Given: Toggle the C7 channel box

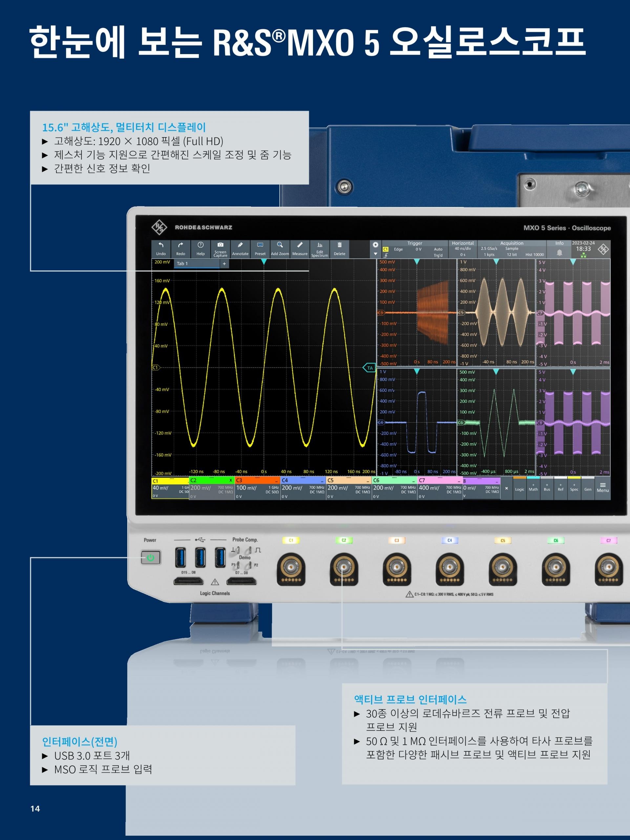Looking at the screenshot, I should click(439, 488).
